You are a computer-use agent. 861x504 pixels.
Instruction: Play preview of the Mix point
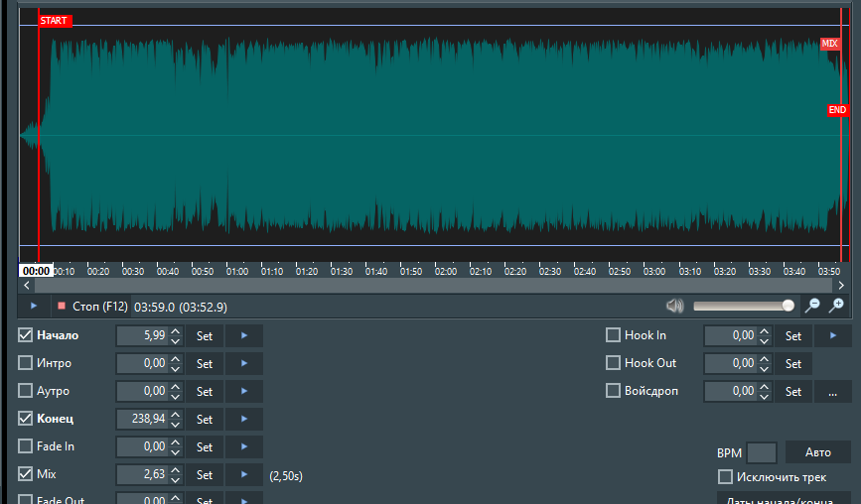tap(244, 475)
